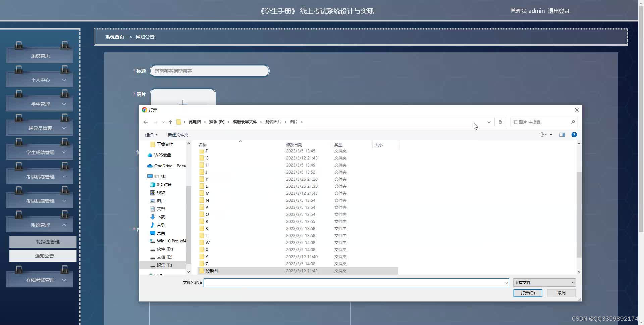Click 新建文件夹 button
Image resolution: width=644 pixels, height=325 pixels.
[x=178, y=135]
